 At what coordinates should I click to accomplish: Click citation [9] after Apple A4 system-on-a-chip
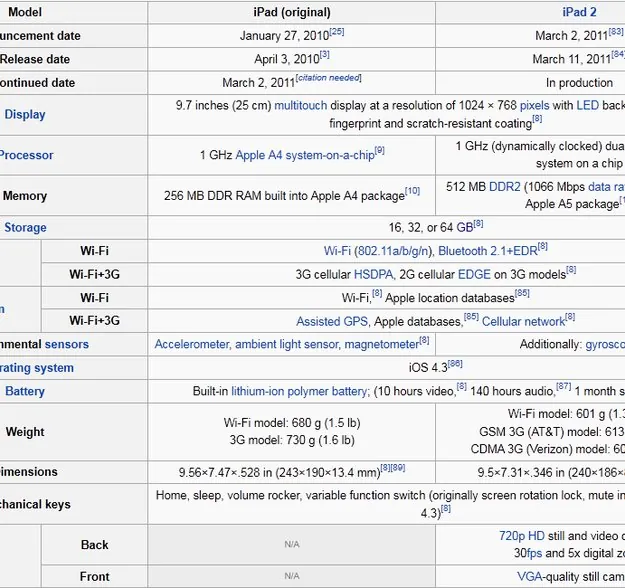379,150
